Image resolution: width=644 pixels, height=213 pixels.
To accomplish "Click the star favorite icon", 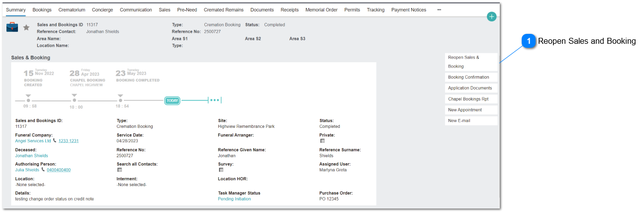I will pos(26,27).
